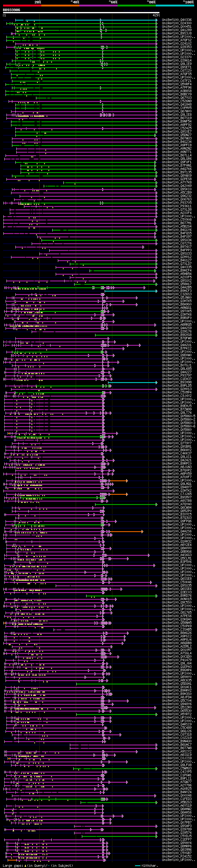Open hit UniRef100_A9NTT1
Image resolution: width=197 pixels, height=868 pixels.
(176, 152)
